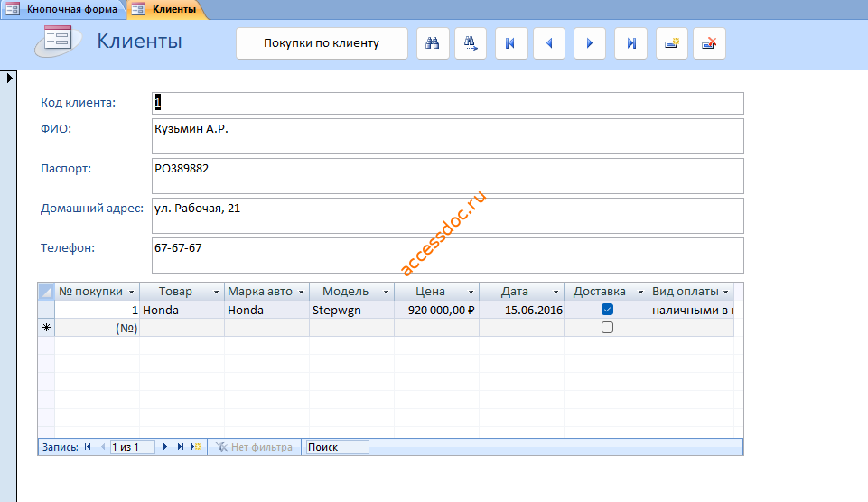Go to the first client record

coord(511,43)
